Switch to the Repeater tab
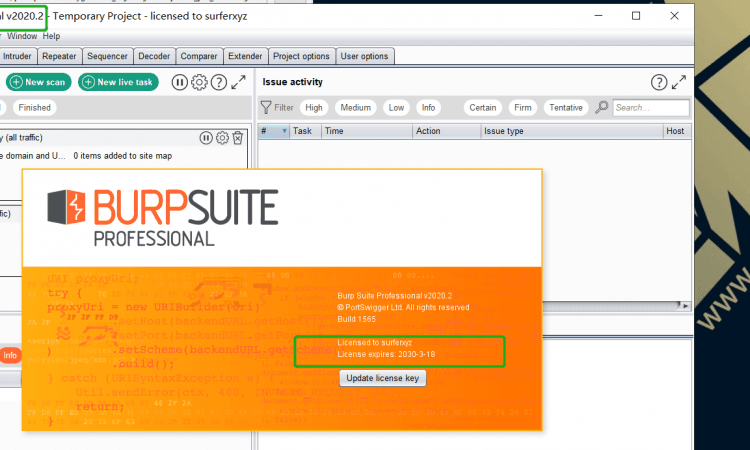 pos(59,56)
